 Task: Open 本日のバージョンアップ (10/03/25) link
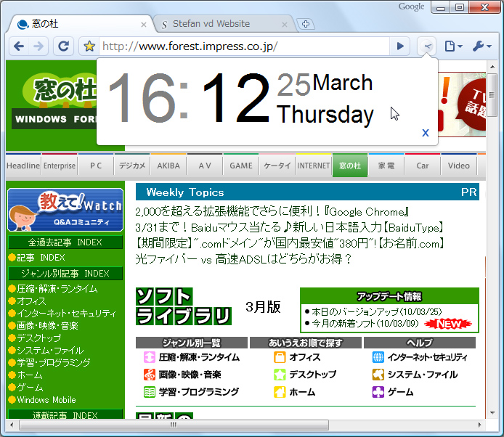(377, 311)
